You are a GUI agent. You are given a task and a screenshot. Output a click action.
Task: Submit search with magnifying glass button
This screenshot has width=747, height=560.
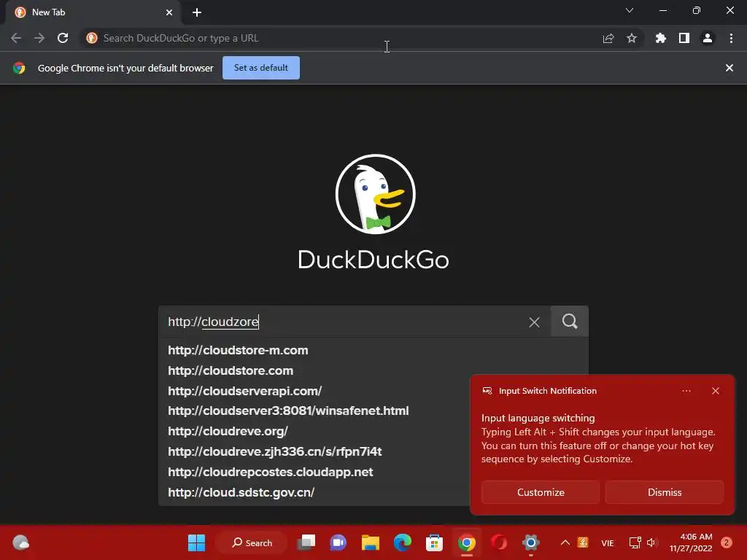point(570,322)
